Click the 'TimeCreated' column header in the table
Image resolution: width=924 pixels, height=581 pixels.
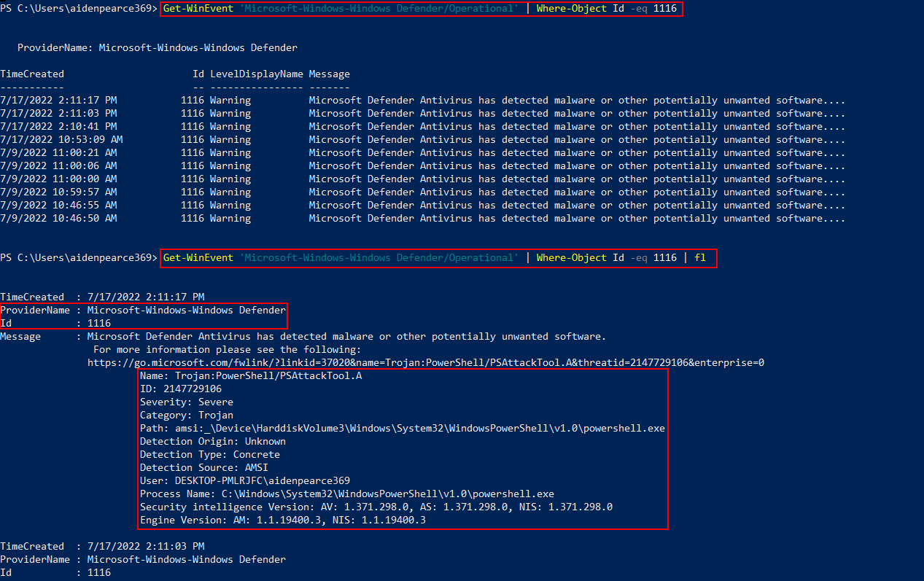pos(32,74)
